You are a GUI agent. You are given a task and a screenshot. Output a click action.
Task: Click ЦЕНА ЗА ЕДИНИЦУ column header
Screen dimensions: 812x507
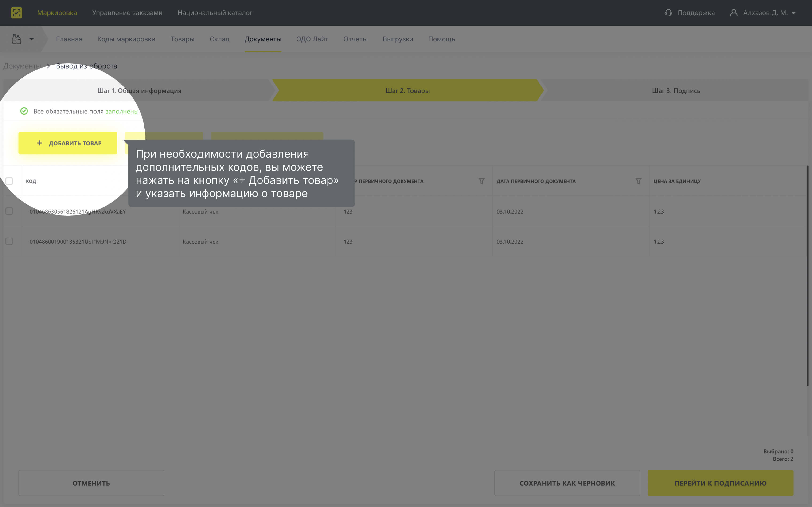click(x=677, y=181)
